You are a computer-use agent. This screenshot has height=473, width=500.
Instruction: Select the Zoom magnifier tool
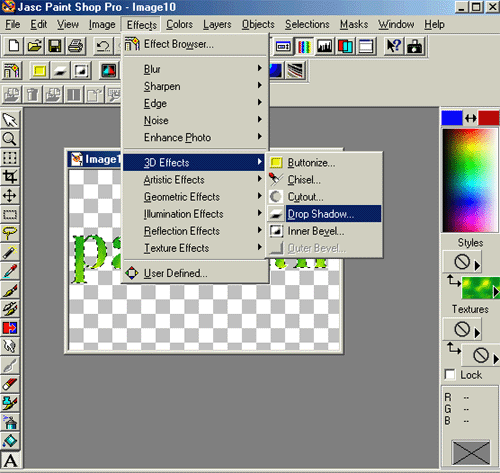[x=10, y=139]
